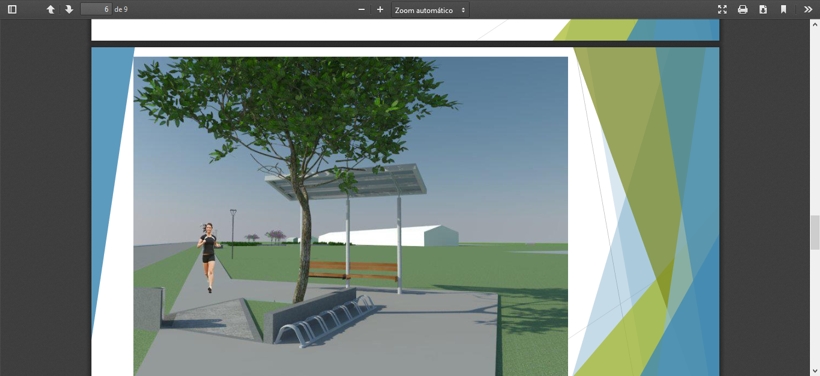This screenshot has height=376, width=820.
Task: Go to next page arrow
Action: point(69,9)
